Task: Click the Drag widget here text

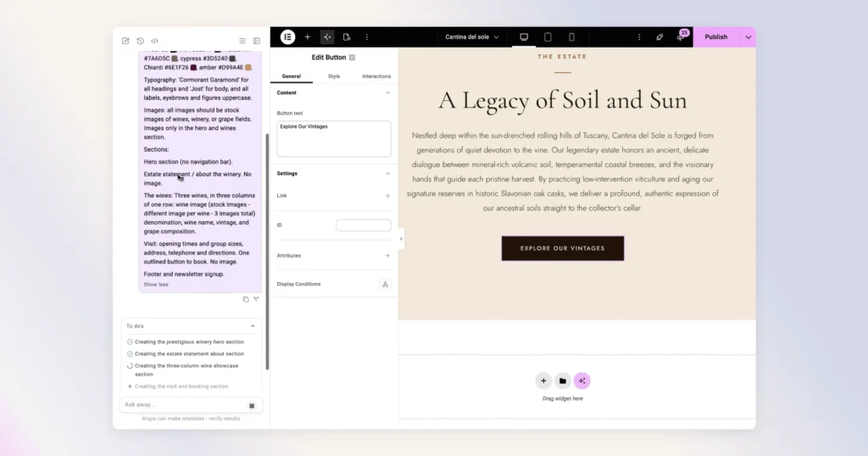Action: click(x=563, y=398)
